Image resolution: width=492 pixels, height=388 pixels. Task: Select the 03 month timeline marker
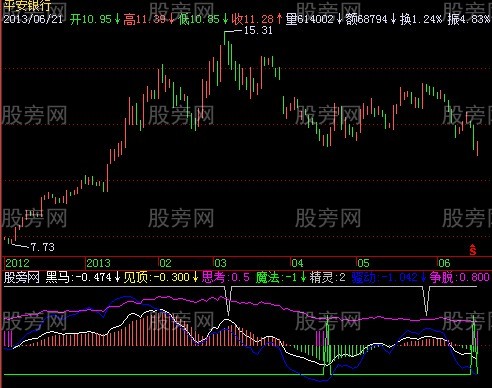point(220,263)
